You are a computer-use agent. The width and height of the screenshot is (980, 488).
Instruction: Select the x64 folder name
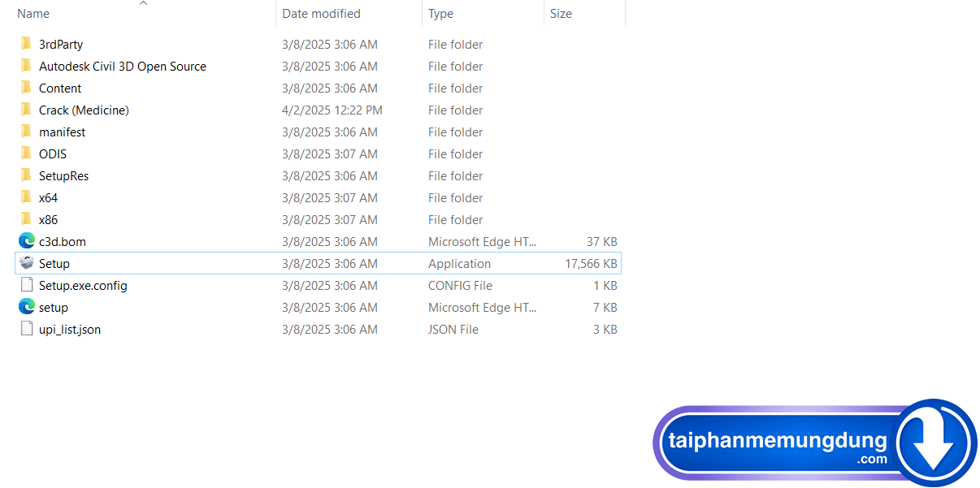coord(48,198)
